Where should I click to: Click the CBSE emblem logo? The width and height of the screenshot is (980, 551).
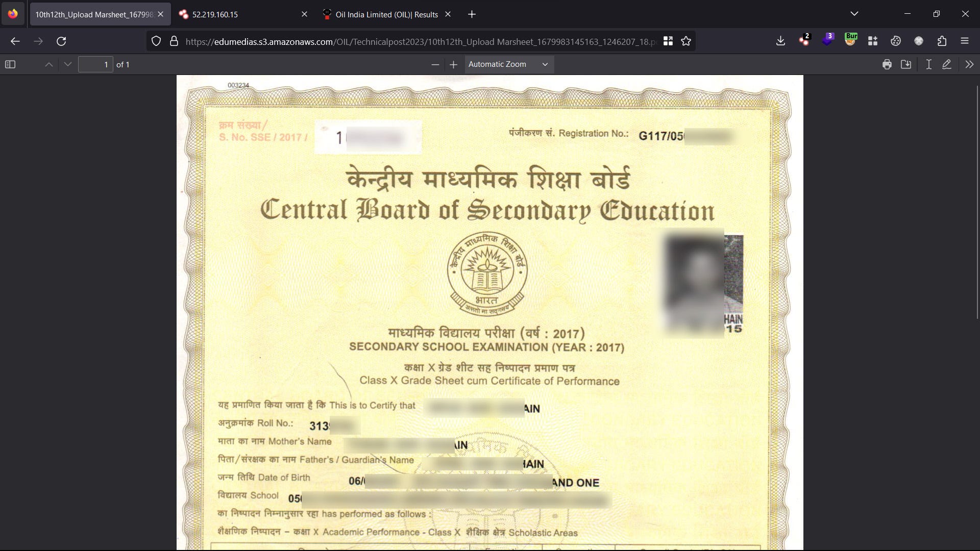487,273
